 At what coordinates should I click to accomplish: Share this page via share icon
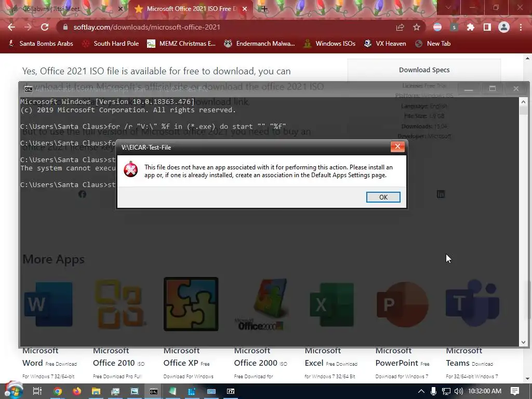point(400,27)
